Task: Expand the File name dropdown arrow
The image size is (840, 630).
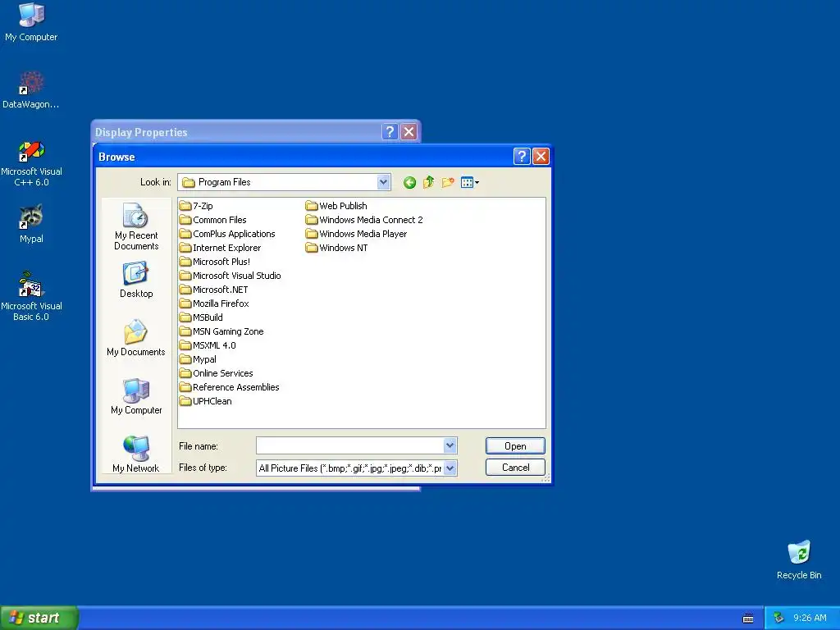Action: [450, 445]
